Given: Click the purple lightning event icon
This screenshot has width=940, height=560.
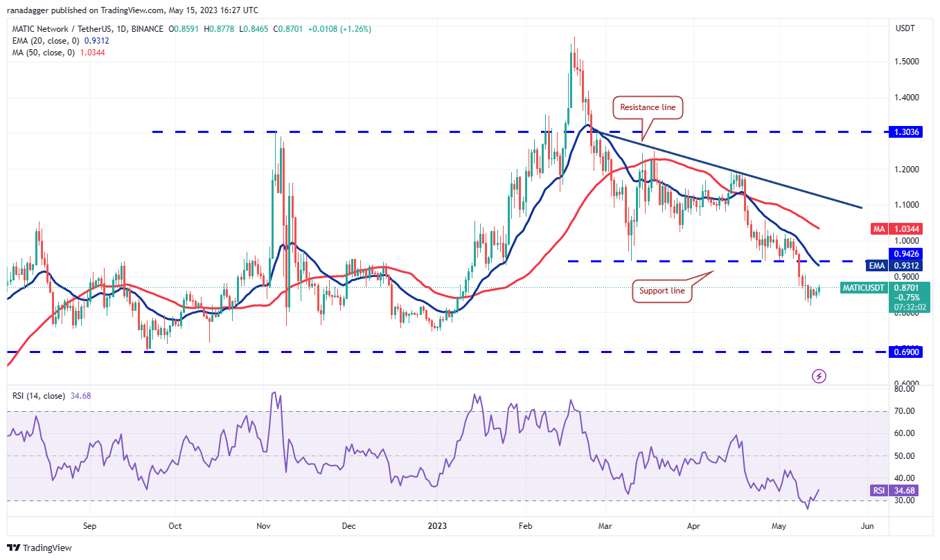Looking at the screenshot, I should pos(819,376).
